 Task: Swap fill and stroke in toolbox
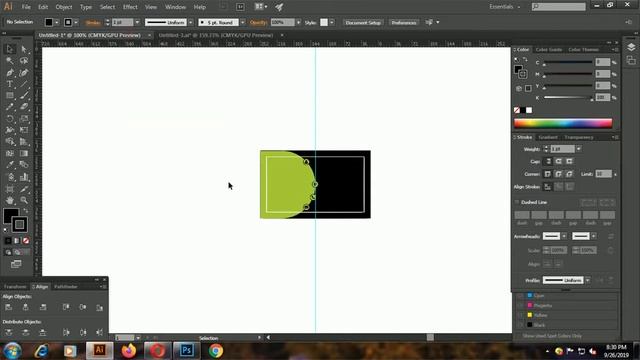pos(25,211)
